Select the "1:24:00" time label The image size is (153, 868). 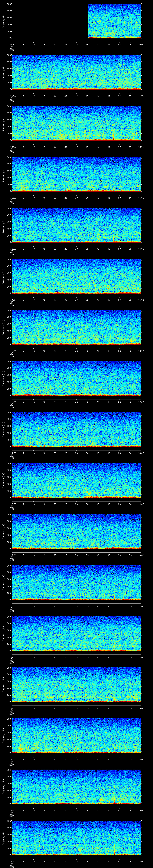(12, 810)
